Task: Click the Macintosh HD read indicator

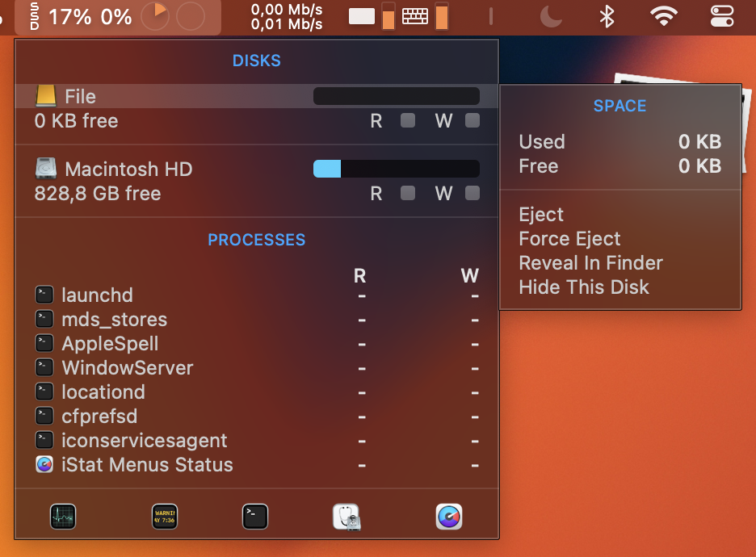Action: click(x=408, y=193)
